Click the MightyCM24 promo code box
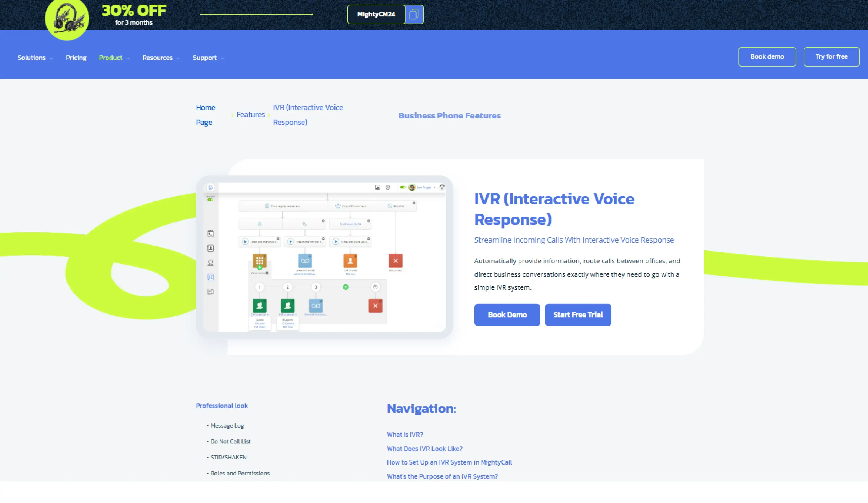 pyautogui.click(x=376, y=14)
